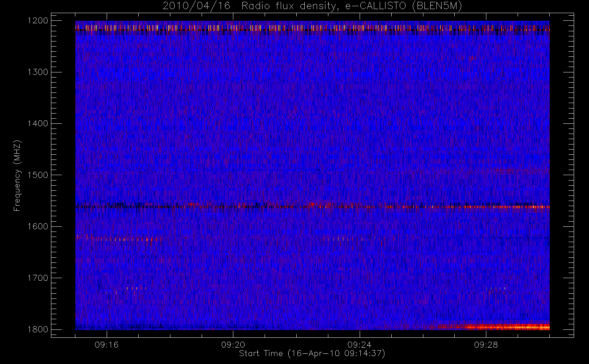Click the 09:20 time axis label

[x=233, y=345]
